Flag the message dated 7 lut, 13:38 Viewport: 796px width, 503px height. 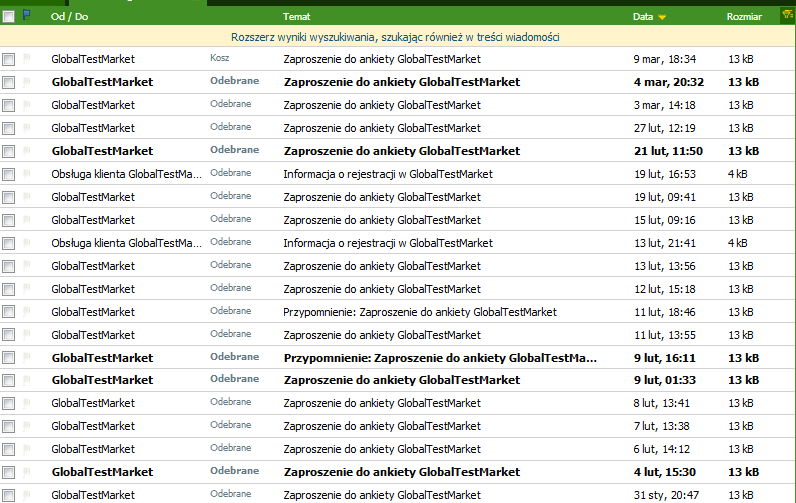[27, 425]
